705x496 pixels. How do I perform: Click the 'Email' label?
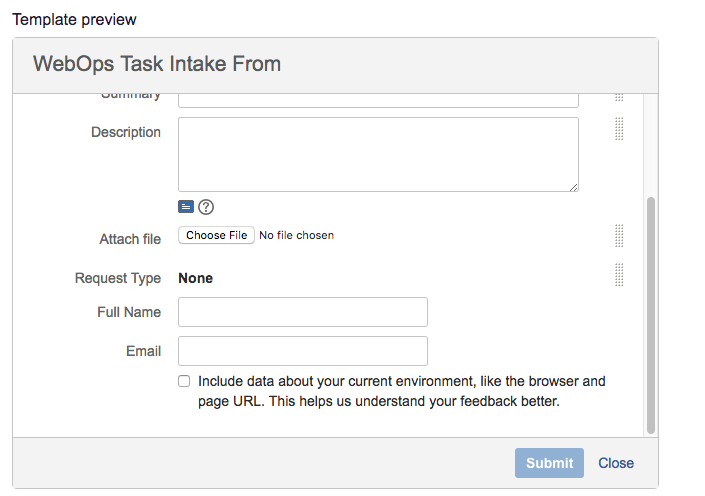143,351
